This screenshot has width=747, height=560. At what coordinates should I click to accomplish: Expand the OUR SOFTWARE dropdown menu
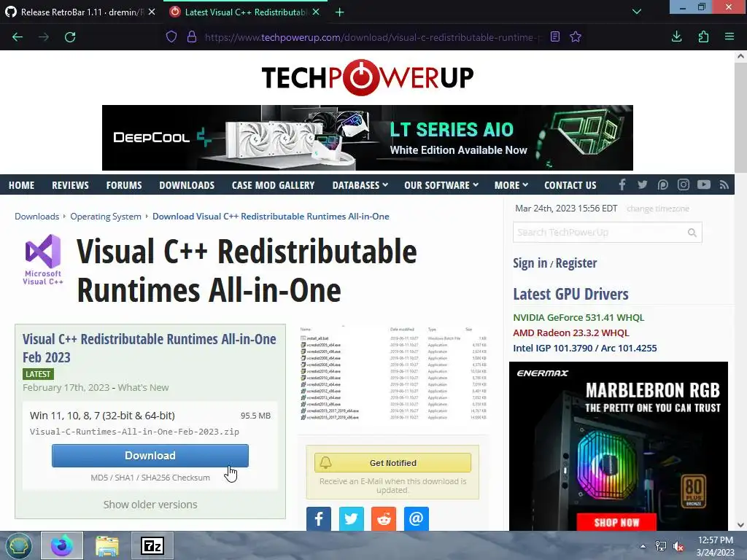pyautogui.click(x=441, y=185)
